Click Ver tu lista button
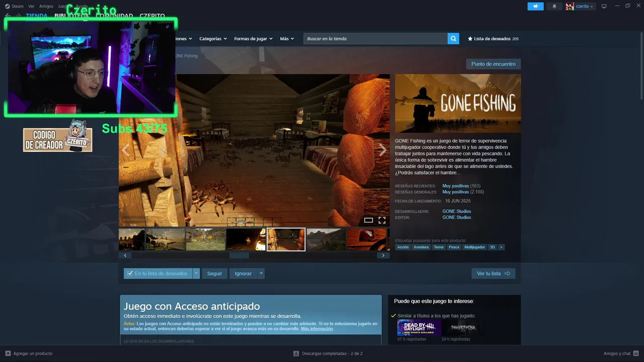Screen dimensions: 644x362 coord(493,274)
